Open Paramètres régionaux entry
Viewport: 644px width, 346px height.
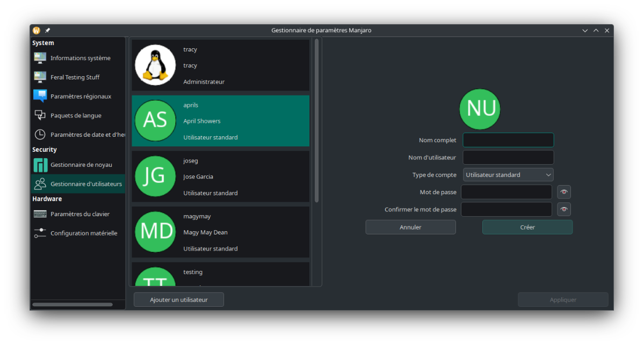tap(78, 96)
